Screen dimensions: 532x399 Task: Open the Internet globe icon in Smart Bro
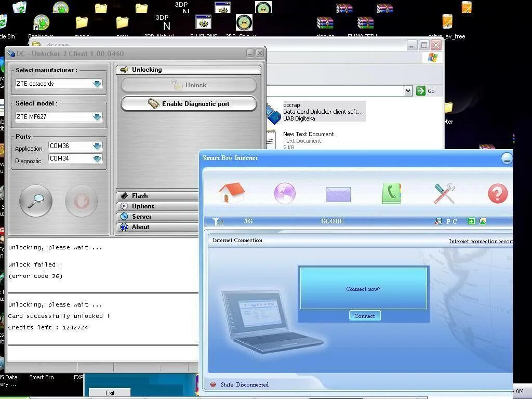pos(285,193)
